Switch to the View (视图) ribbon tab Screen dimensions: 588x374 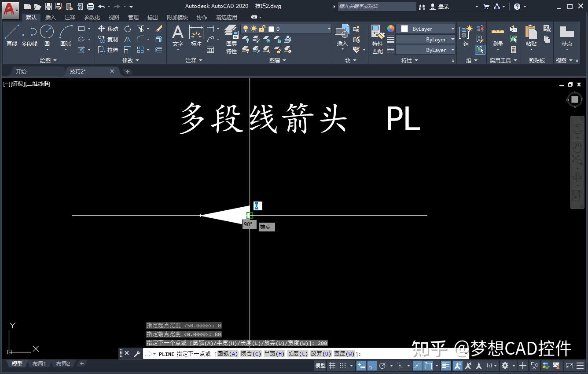114,17
